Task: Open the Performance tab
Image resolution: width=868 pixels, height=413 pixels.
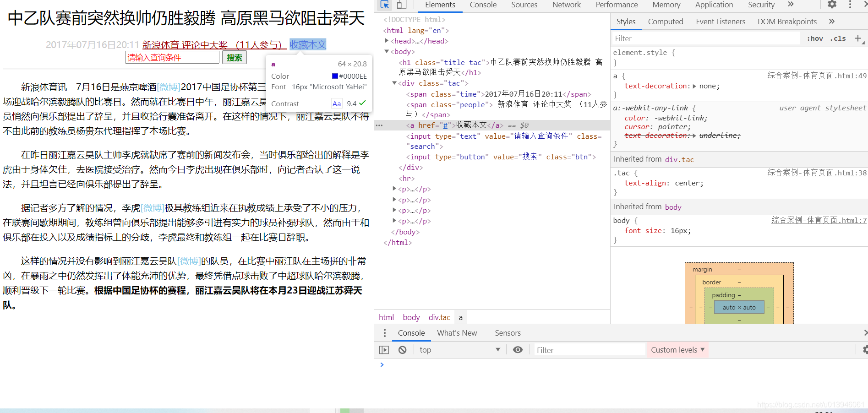Action: [617, 5]
